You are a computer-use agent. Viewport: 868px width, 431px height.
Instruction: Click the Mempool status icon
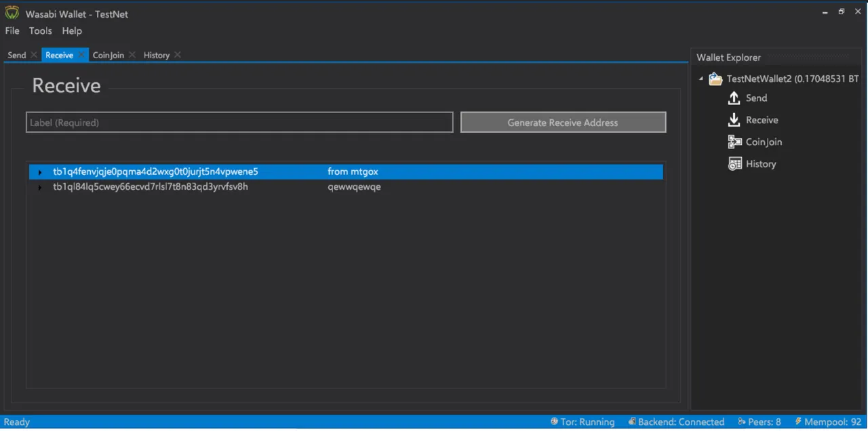[799, 422]
